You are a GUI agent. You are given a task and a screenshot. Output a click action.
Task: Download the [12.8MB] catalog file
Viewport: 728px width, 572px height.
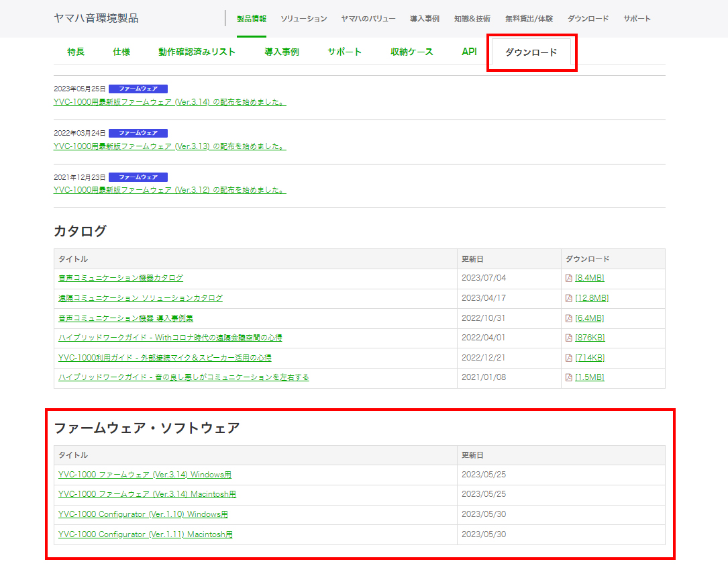point(592,298)
